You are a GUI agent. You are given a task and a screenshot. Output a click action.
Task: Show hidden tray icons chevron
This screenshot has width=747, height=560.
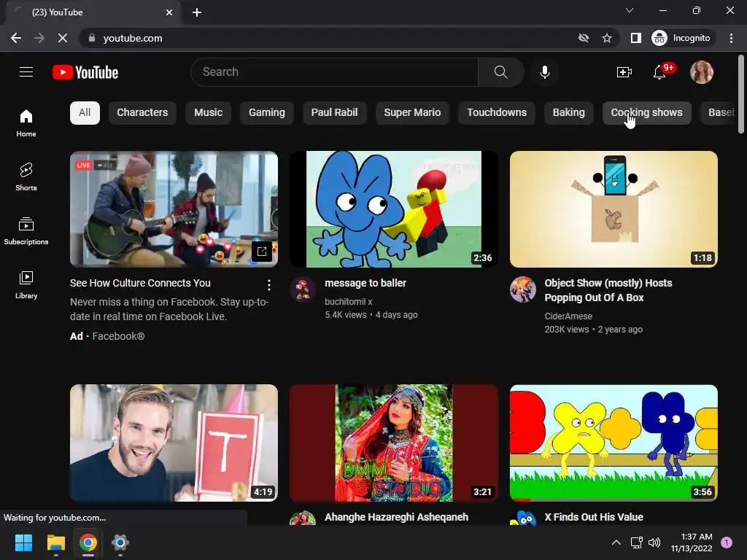click(616, 542)
